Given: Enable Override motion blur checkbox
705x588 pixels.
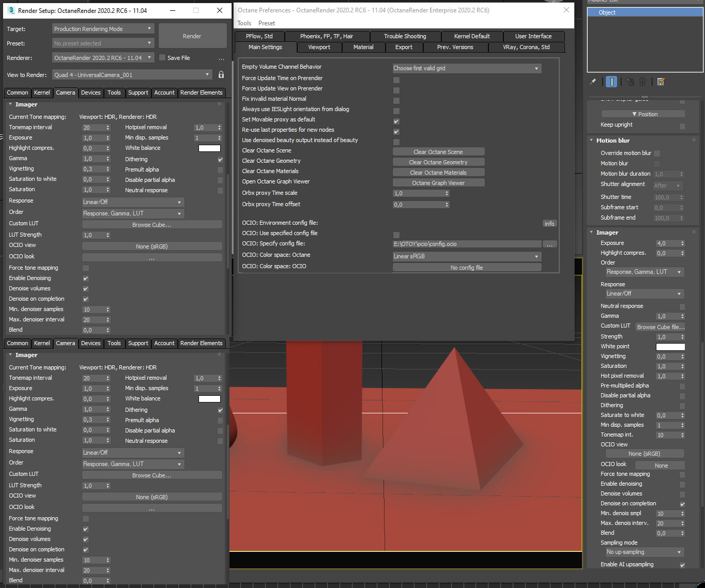Looking at the screenshot, I should click(657, 153).
